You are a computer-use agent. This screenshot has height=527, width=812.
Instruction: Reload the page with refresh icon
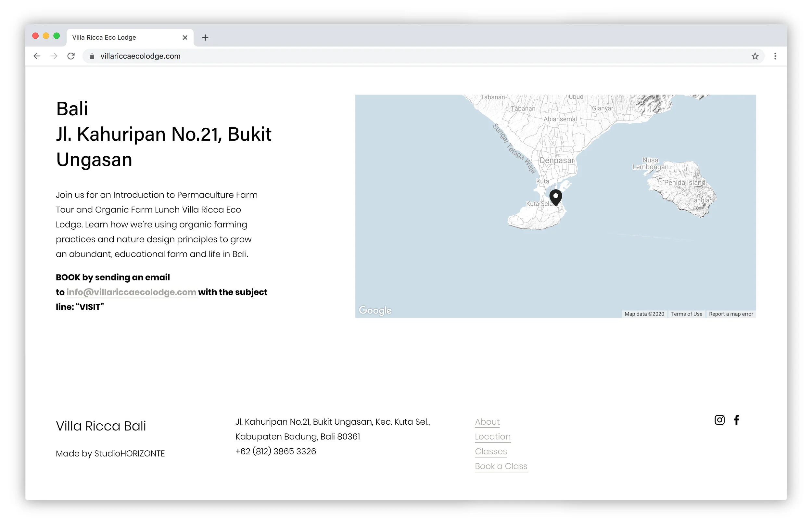tap(71, 56)
